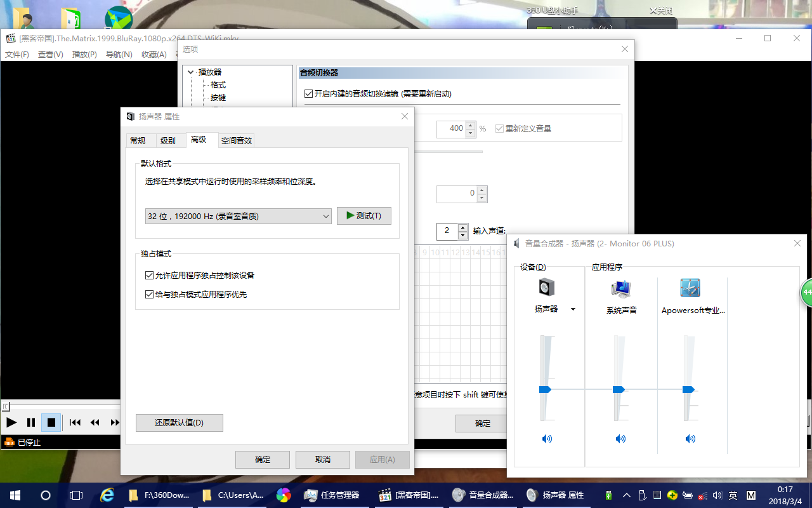This screenshot has width=812, height=508.
Task: Click the 测试(T) button
Action: pos(363,216)
